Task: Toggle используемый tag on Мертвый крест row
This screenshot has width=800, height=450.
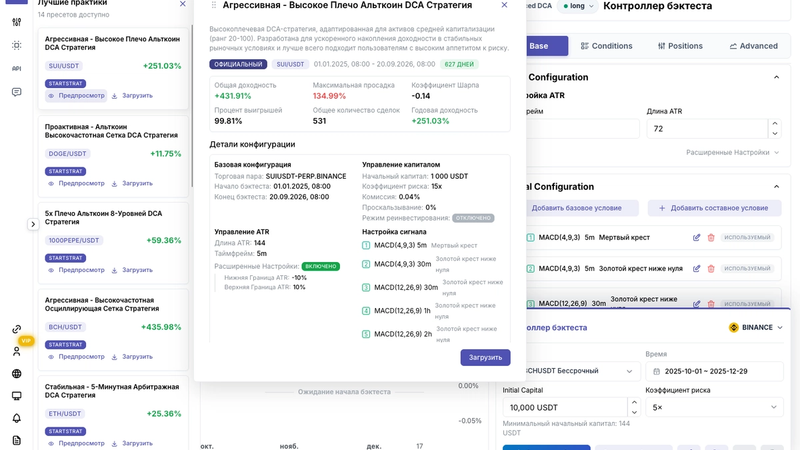Action: 747,238
